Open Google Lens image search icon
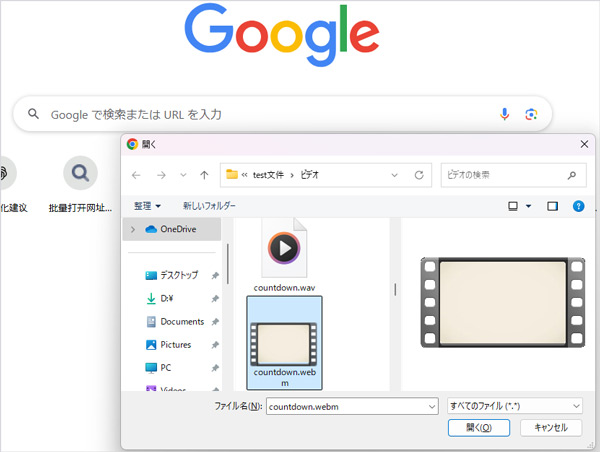Viewport: 600px width, 452px height. pyautogui.click(x=531, y=114)
